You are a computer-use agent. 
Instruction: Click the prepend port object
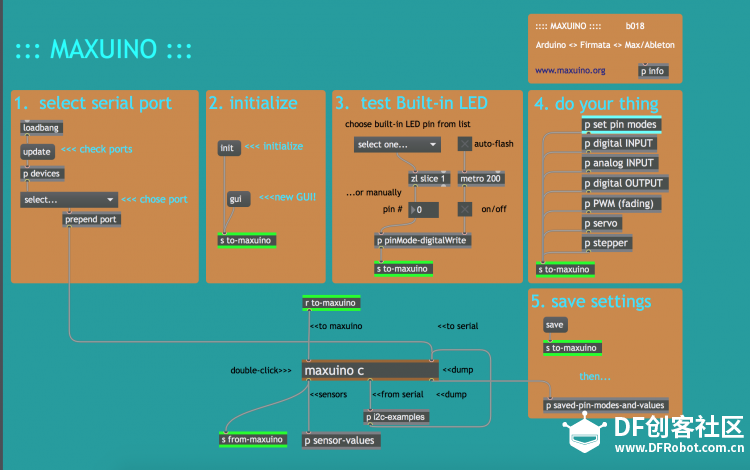tap(91, 219)
